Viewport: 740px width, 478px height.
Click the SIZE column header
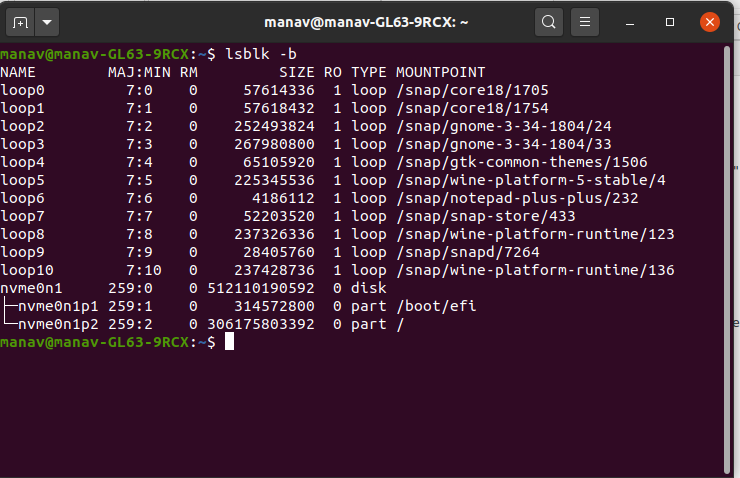(x=296, y=72)
